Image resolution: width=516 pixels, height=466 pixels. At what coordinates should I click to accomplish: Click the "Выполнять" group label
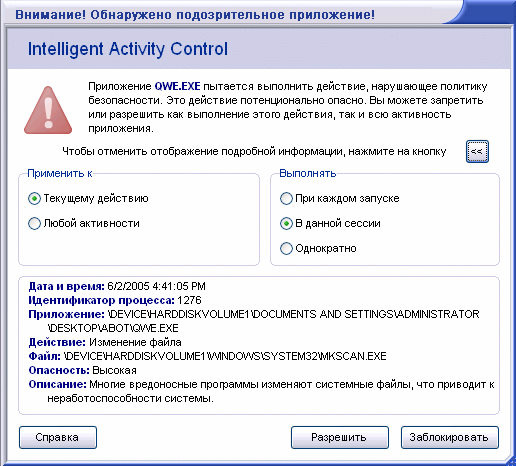(x=307, y=173)
